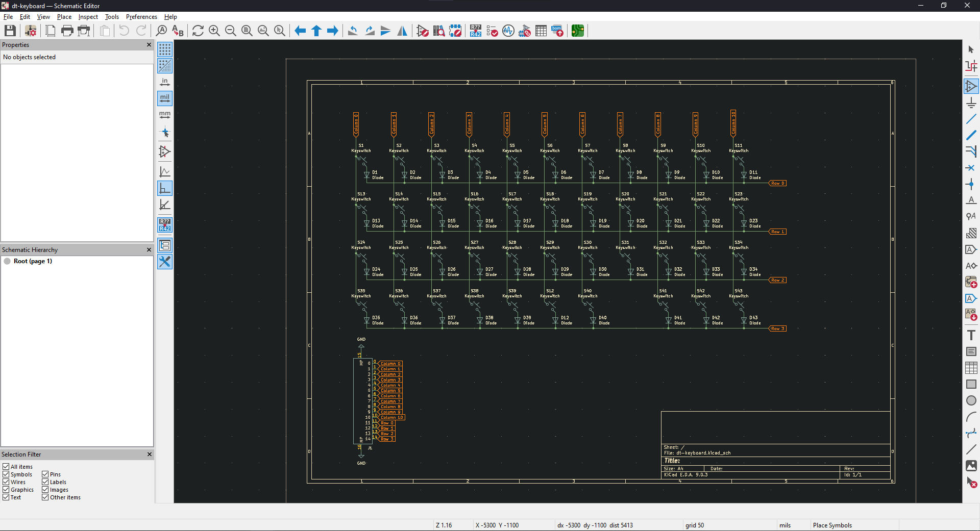980x531 pixels.
Task: Select Root (page 1) in hierarchy tree
Action: click(33, 261)
